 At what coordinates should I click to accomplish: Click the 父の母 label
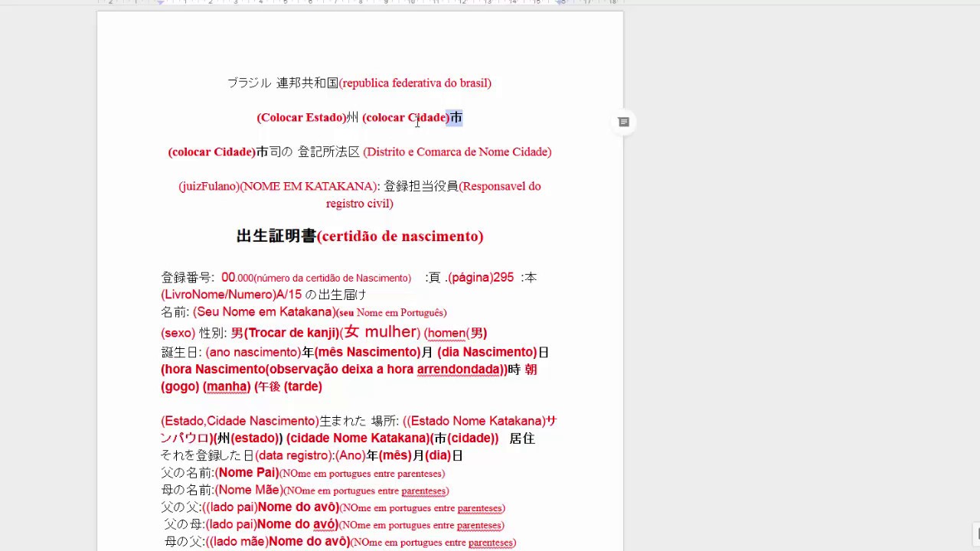point(184,525)
